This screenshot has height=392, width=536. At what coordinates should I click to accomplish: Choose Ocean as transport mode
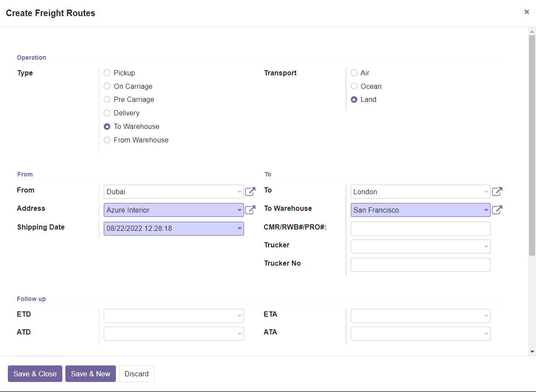[x=354, y=86]
